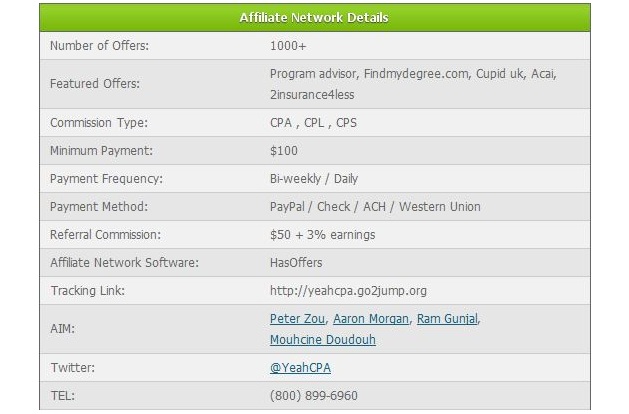Click the Number of Offers label
The height and width of the screenshot is (414, 629).
(x=99, y=46)
